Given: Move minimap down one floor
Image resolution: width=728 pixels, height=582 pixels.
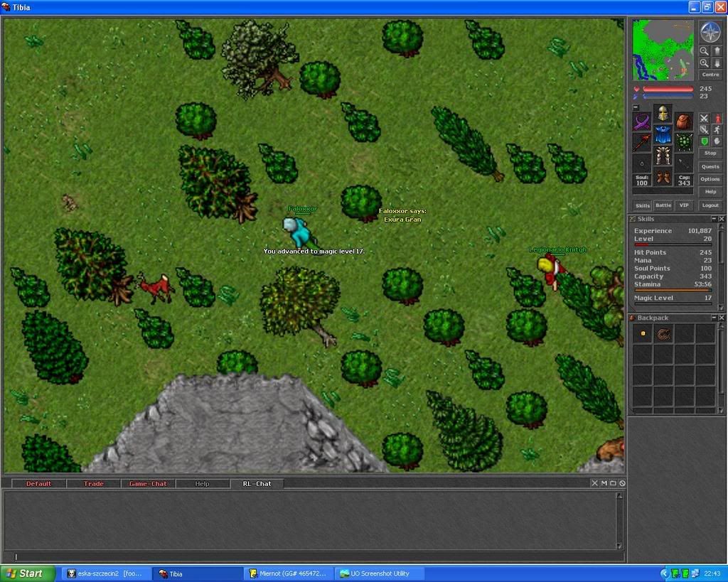Looking at the screenshot, I should (717, 63).
